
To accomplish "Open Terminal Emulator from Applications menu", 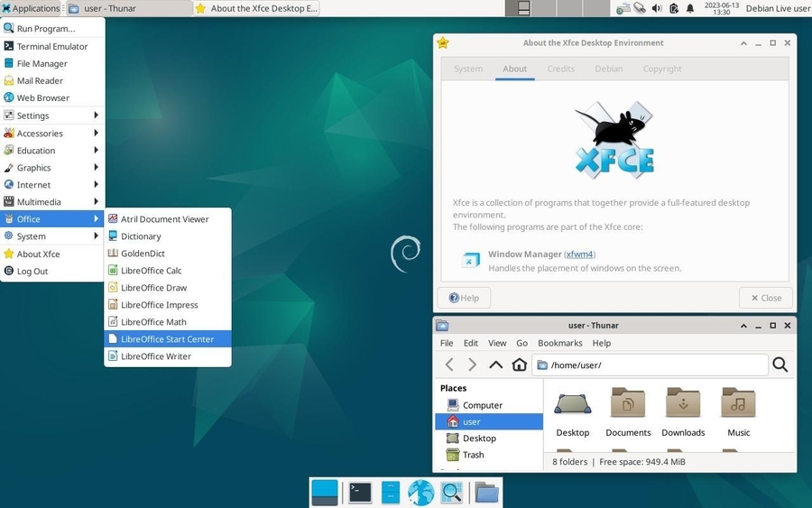I will coord(53,46).
